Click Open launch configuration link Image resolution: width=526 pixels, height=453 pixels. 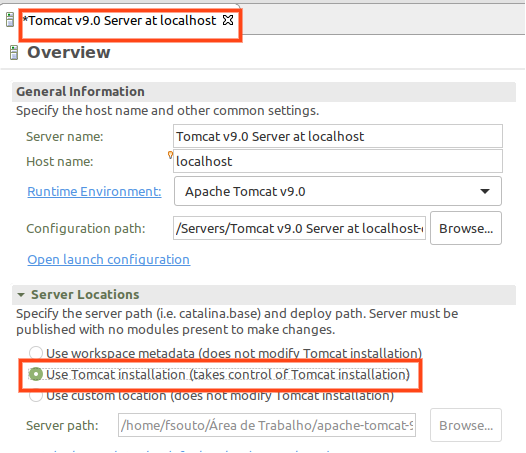click(x=109, y=259)
